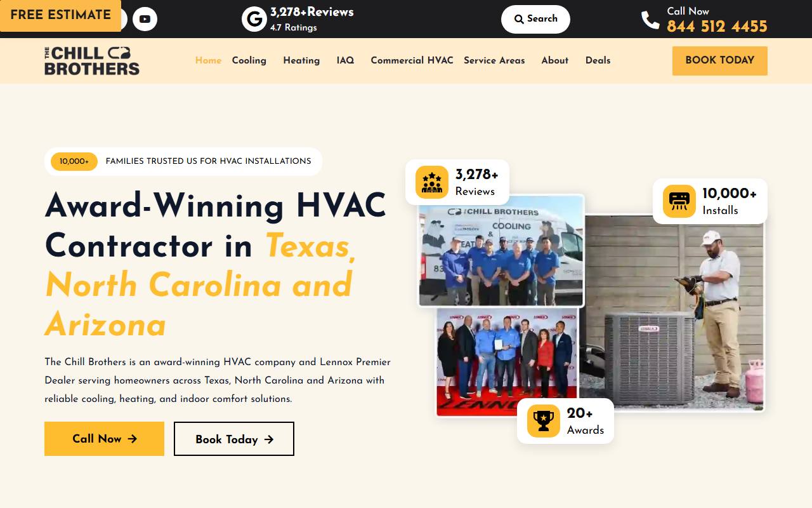Click 'FAMILIES TRUSTED US FOR HVAC INSTALLATIONS' text
The height and width of the screenshot is (508, 812).
coord(208,161)
